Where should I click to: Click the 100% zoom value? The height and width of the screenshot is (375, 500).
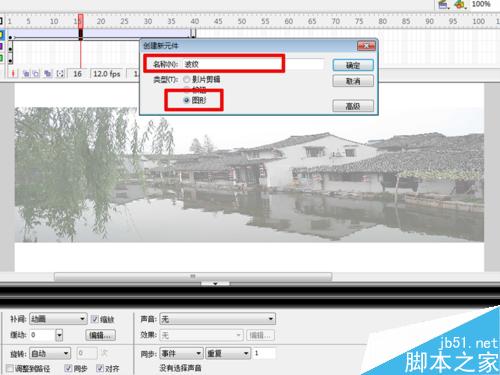481,4
